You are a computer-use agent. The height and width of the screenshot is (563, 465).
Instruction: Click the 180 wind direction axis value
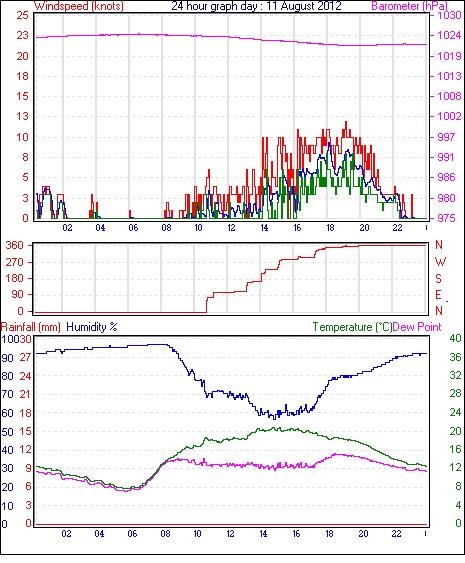15,278
